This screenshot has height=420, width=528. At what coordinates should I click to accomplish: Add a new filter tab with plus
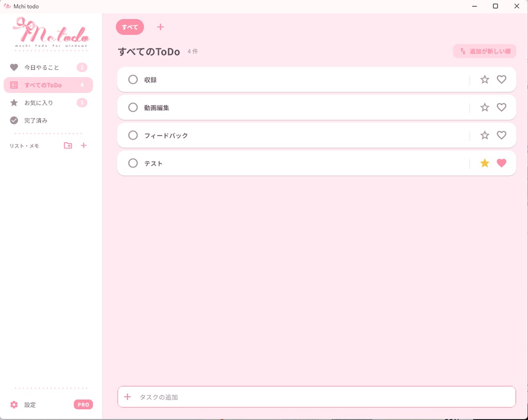coord(160,27)
